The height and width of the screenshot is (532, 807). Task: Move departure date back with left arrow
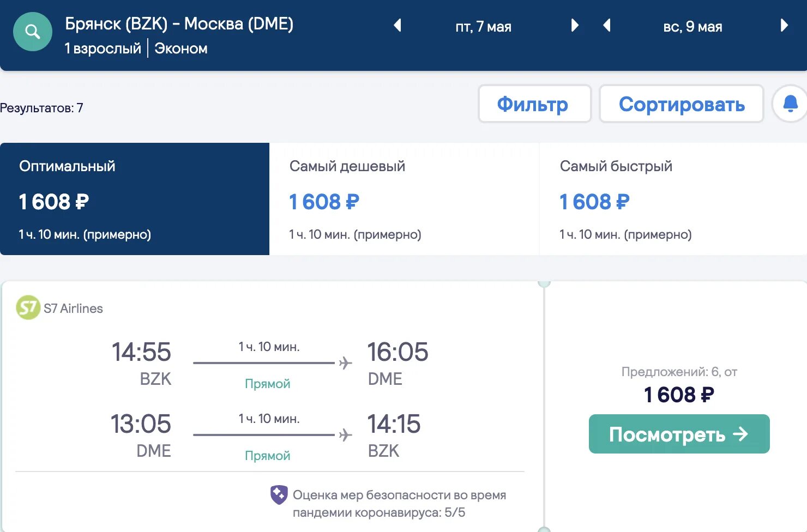[x=397, y=25]
